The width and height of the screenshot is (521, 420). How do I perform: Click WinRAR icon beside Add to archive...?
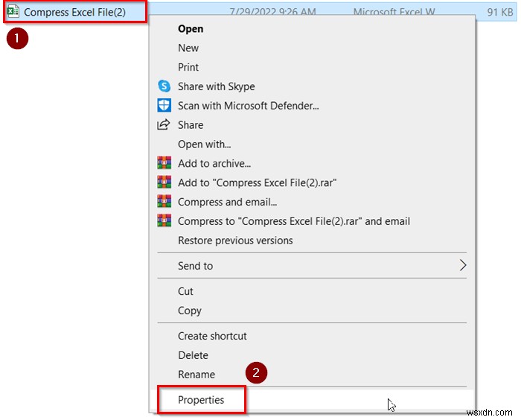164,163
